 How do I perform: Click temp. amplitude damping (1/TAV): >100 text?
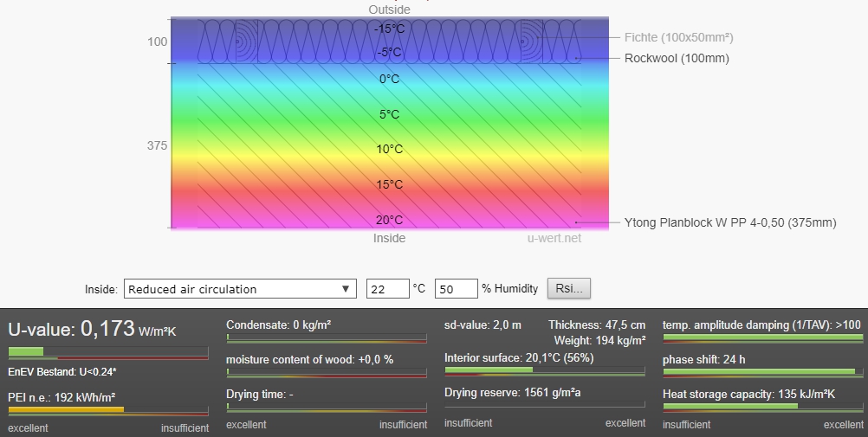(x=761, y=325)
